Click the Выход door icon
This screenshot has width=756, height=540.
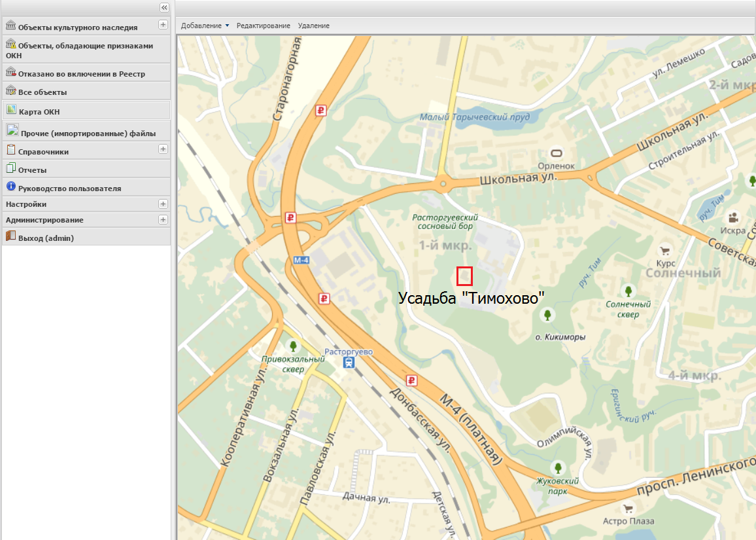click(10, 237)
